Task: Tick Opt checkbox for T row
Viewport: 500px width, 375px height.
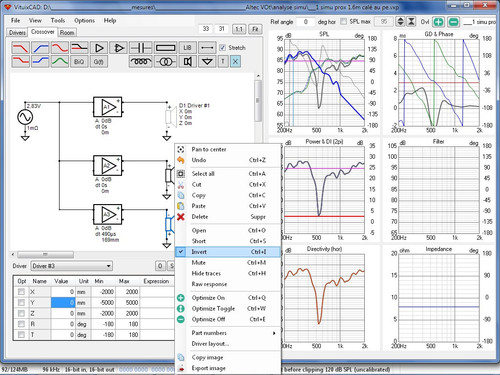Action: tap(21, 335)
